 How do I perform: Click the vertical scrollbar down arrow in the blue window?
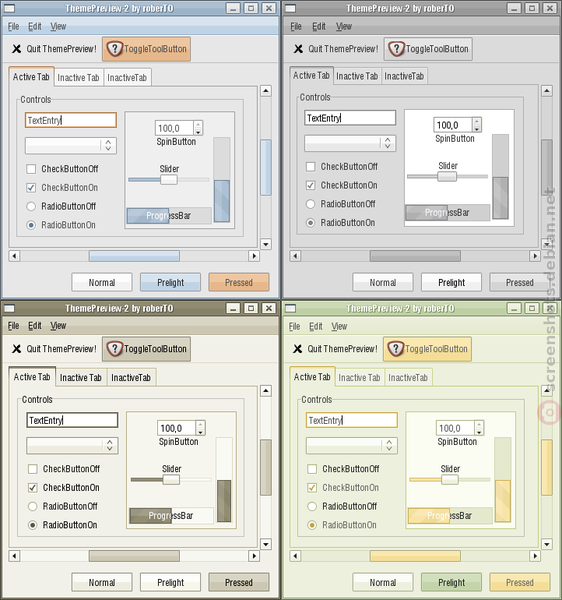coord(266,244)
